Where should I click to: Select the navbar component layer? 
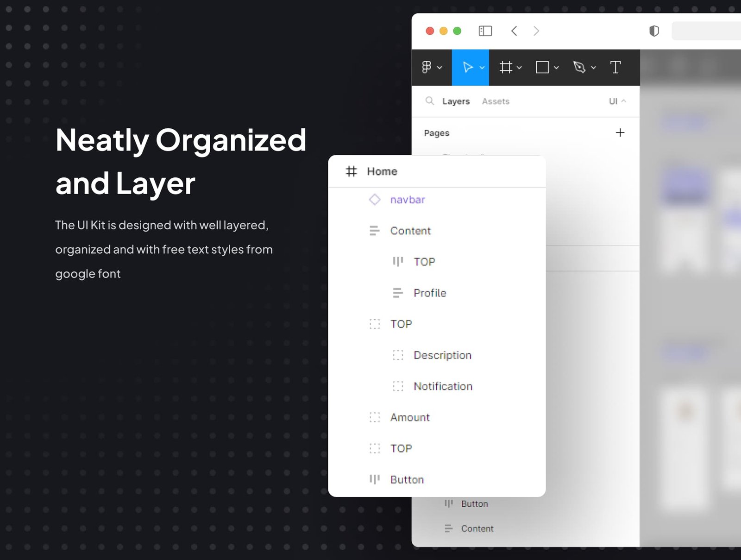coord(407,200)
